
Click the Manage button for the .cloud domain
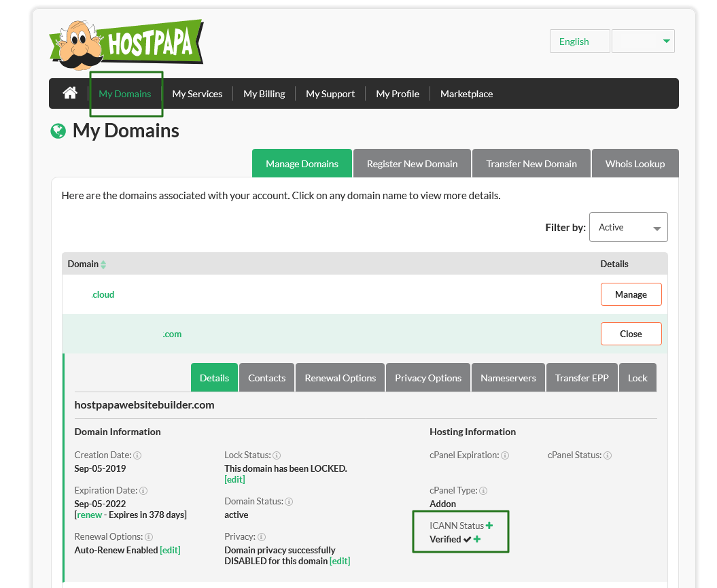[631, 294]
